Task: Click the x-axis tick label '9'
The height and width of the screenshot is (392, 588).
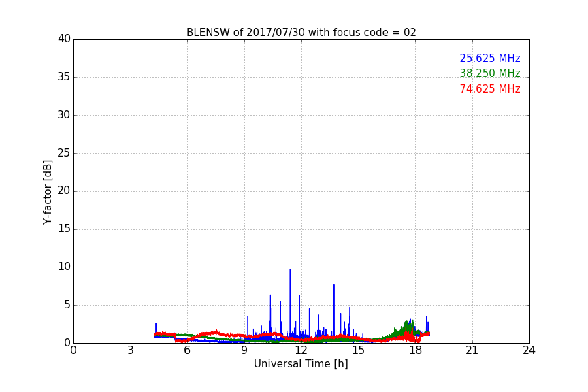Action: (244, 350)
